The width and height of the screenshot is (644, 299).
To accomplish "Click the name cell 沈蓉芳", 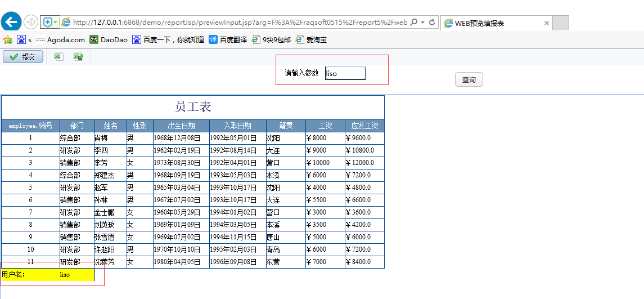I will (110, 262).
